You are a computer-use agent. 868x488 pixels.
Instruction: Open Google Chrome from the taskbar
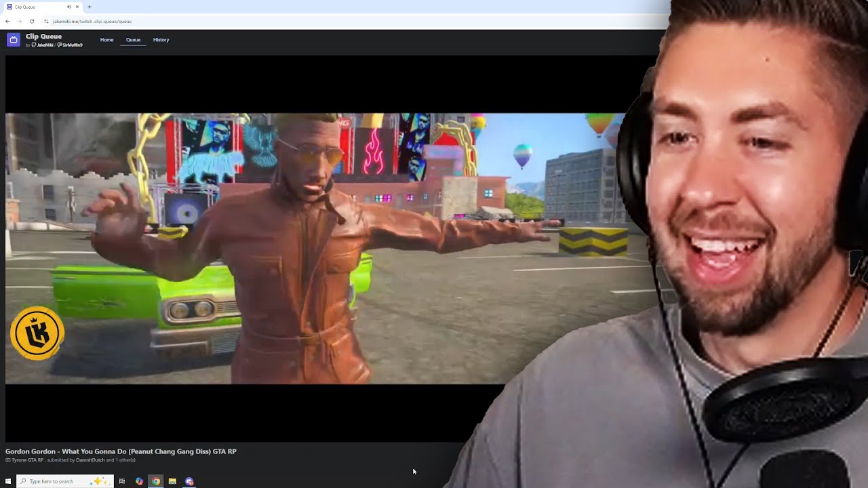156,481
